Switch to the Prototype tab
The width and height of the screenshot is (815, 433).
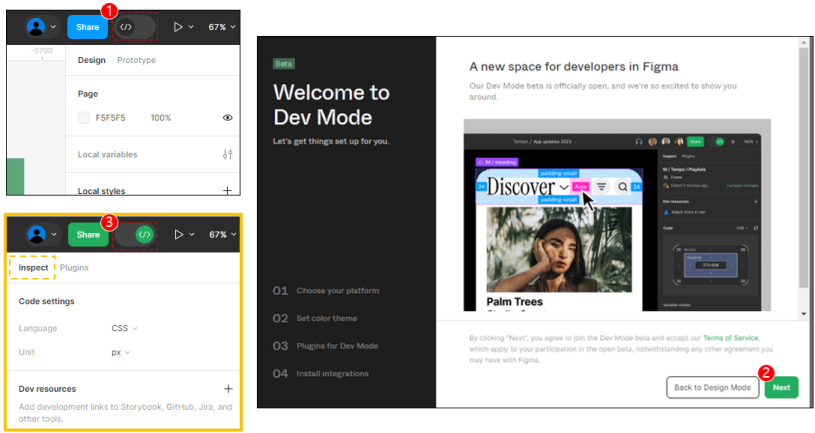click(x=136, y=60)
